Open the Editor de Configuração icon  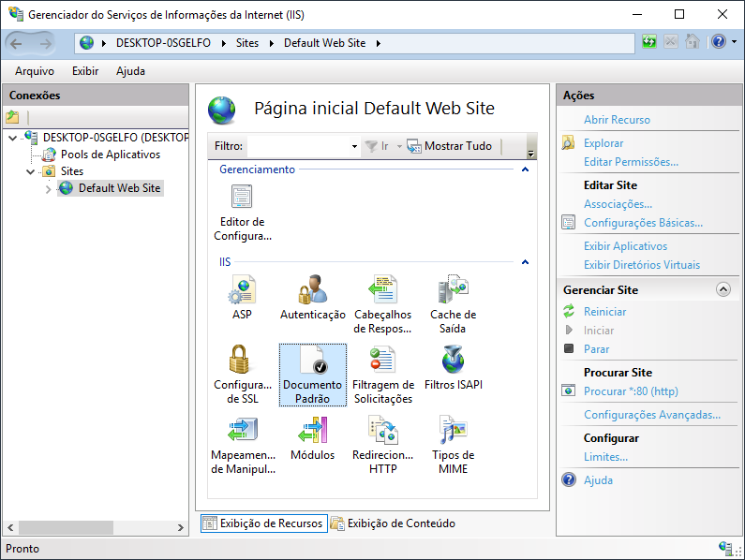click(x=242, y=199)
